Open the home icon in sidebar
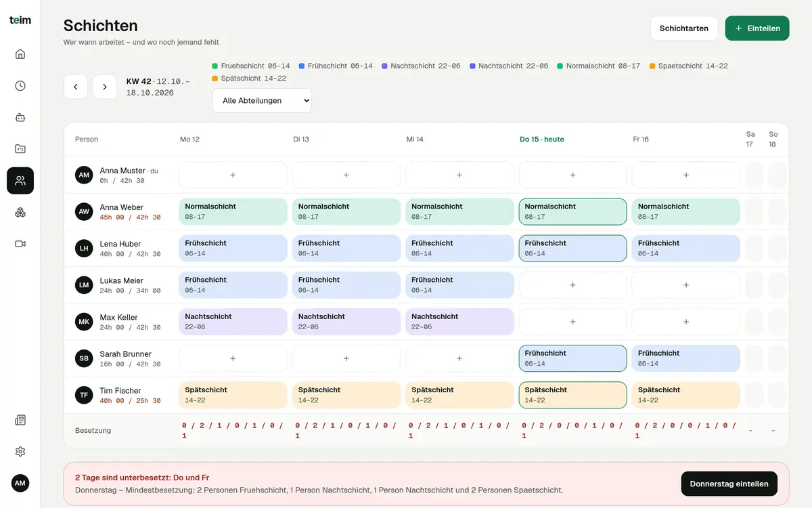 click(x=20, y=54)
